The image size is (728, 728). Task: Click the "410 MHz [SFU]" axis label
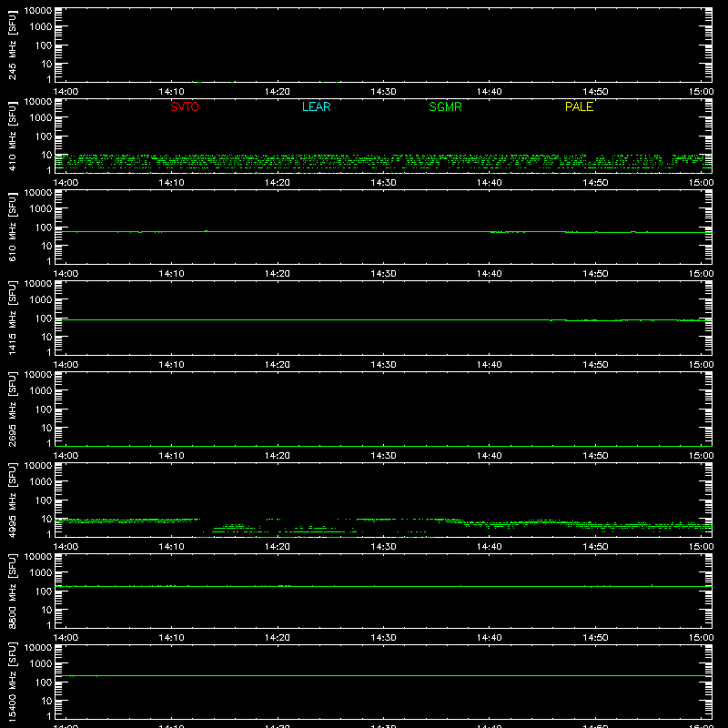point(13,136)
